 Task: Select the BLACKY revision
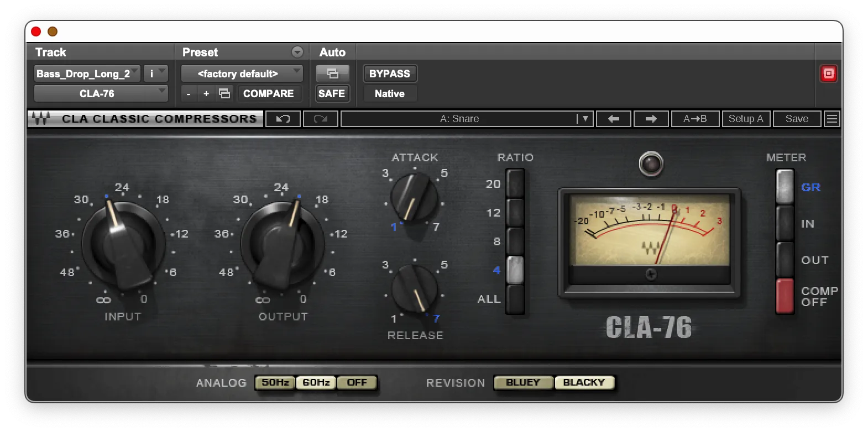[584, 382]
